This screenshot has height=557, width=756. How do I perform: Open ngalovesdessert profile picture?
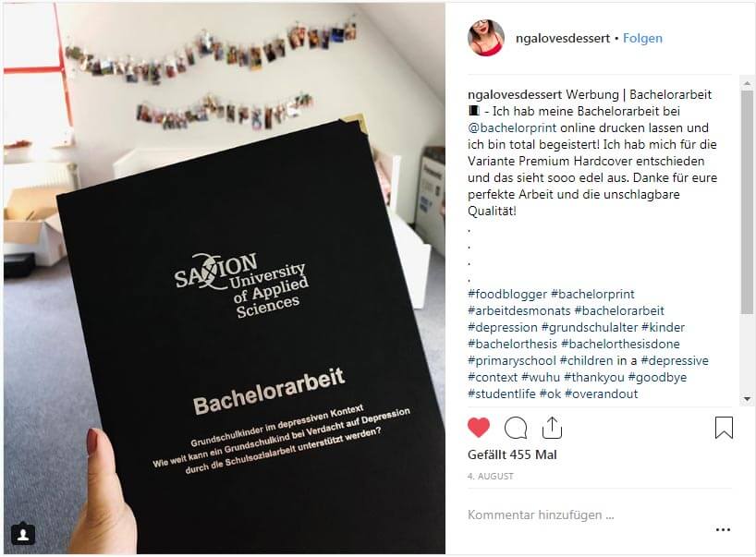(486, 38)
